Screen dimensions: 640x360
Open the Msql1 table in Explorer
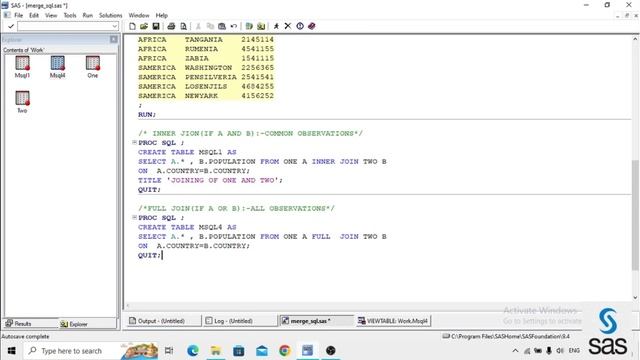coord(22,67)
